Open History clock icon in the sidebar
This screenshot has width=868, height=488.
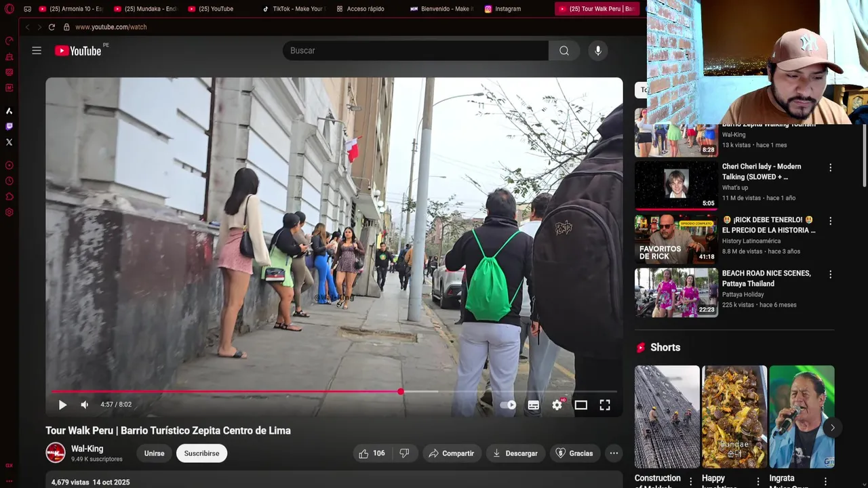(x=9, y=181)
